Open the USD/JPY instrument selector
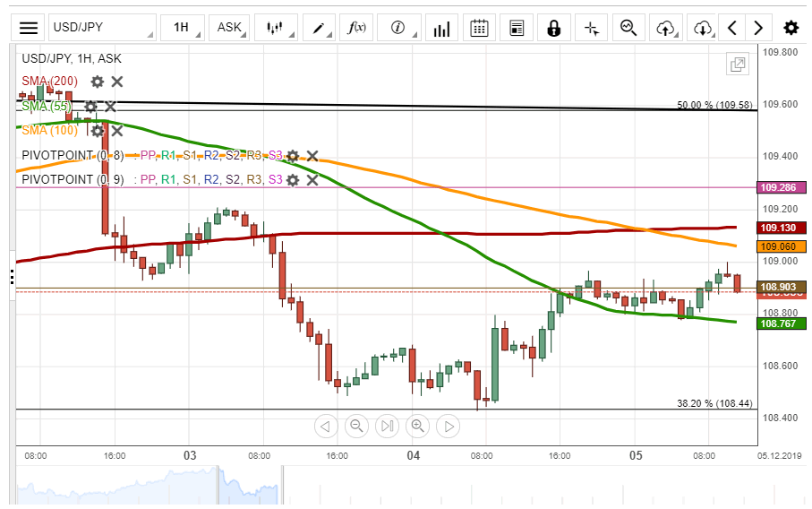 coord(102,28)
